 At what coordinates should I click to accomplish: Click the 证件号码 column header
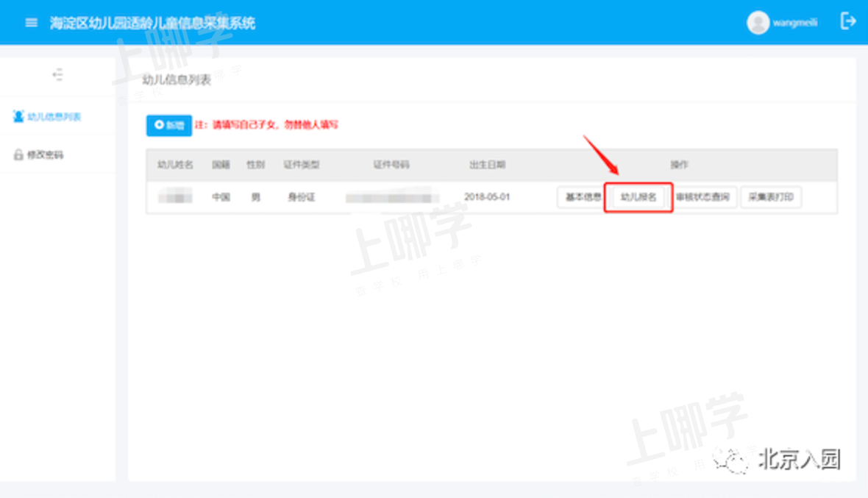(x=391, y=165)
